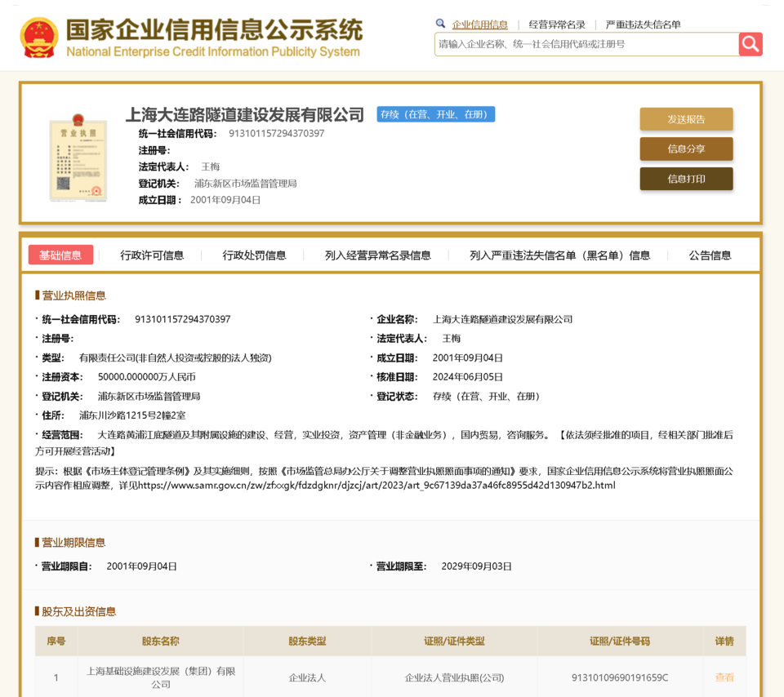Image resolution: width=784 pixels, height=697 pixels.
Task: Click the 发送报告 button
Action: 686,119
